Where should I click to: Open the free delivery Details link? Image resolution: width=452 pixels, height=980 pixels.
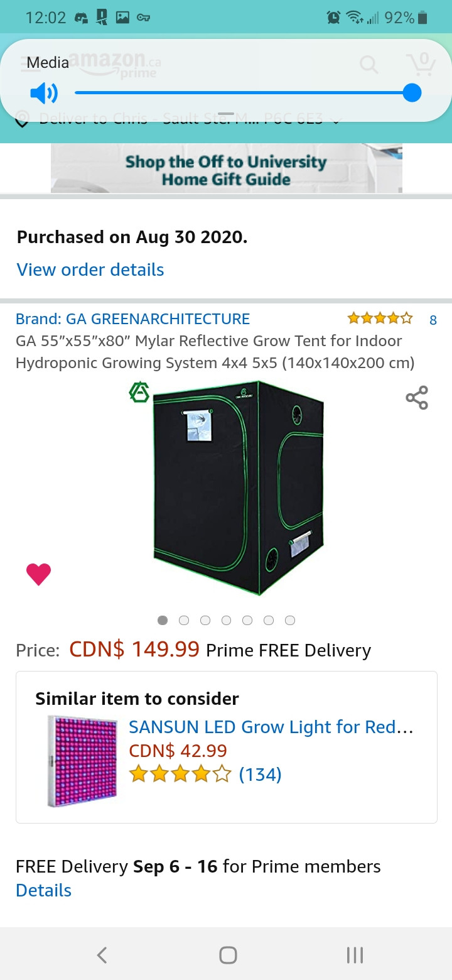[x=43, y=891]
